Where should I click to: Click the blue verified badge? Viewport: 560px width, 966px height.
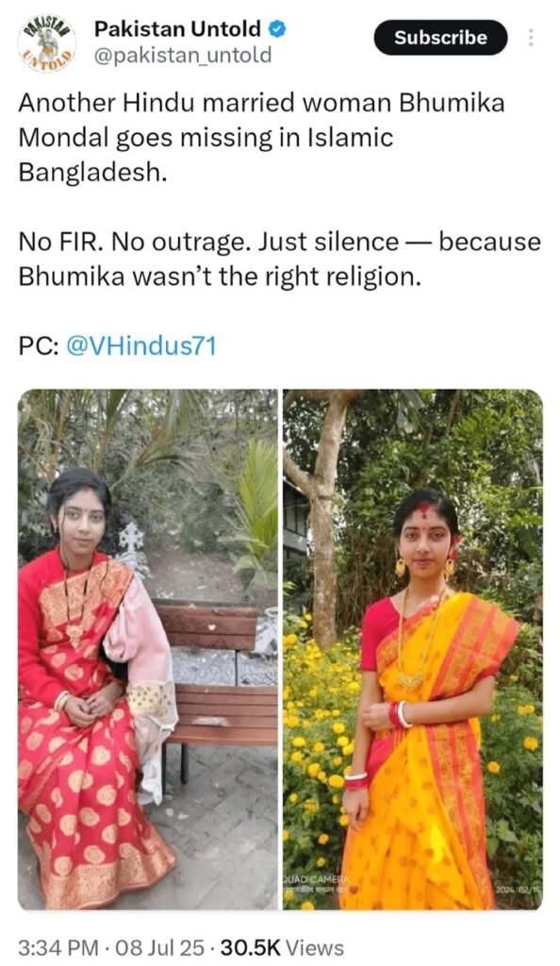tap(277, 28)
